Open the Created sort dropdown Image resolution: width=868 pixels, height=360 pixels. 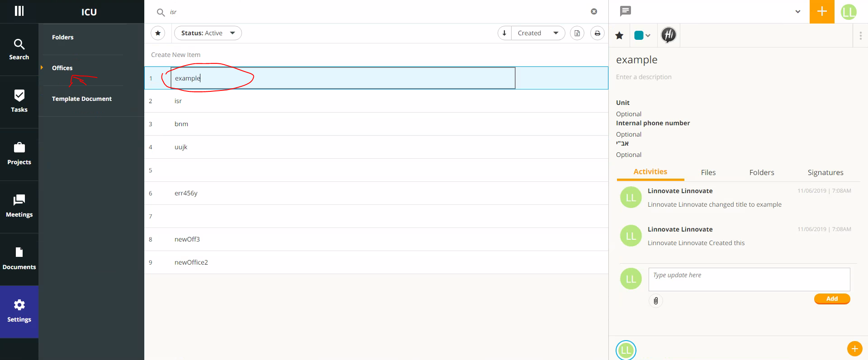[x=538, y=33]
